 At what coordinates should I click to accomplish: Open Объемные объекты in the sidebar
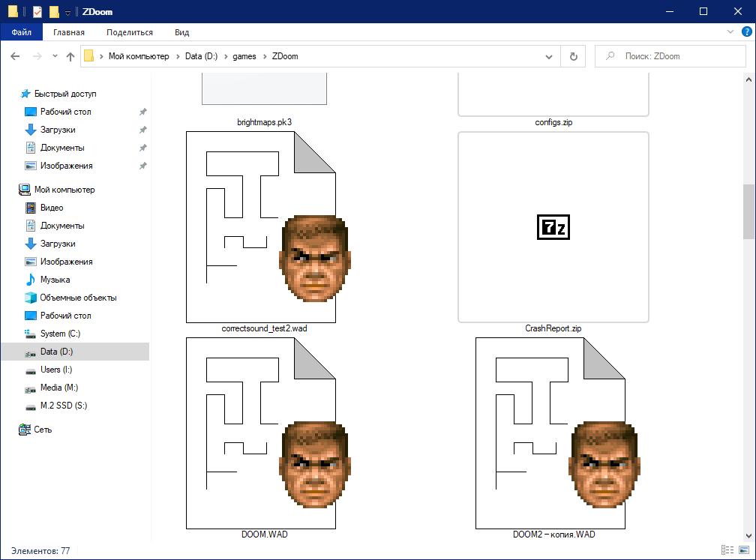click(78, 298)
